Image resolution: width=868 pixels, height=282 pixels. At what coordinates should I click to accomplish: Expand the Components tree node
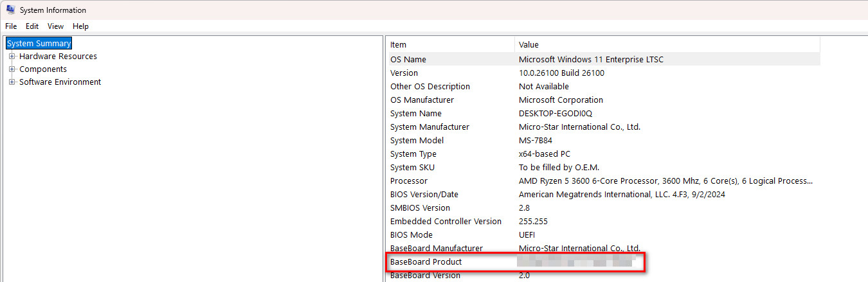coord(12,69)
